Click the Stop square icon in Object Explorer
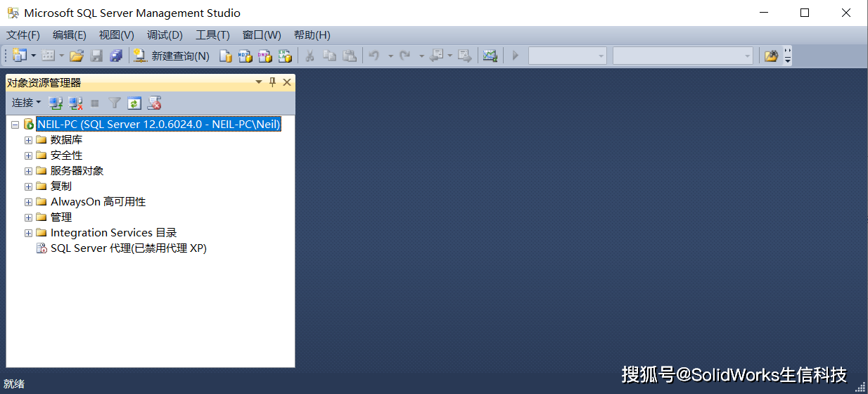868x394 pixels. 95,103
